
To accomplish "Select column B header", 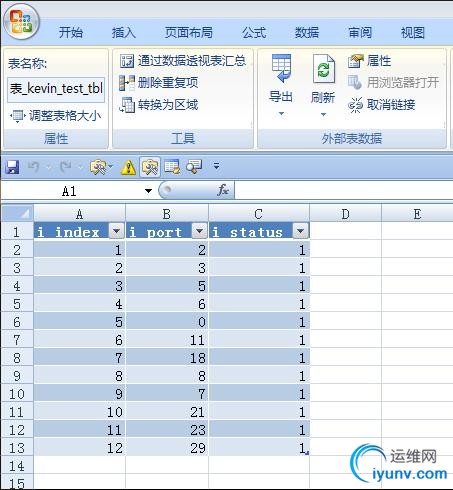I will tap(167, 214).
